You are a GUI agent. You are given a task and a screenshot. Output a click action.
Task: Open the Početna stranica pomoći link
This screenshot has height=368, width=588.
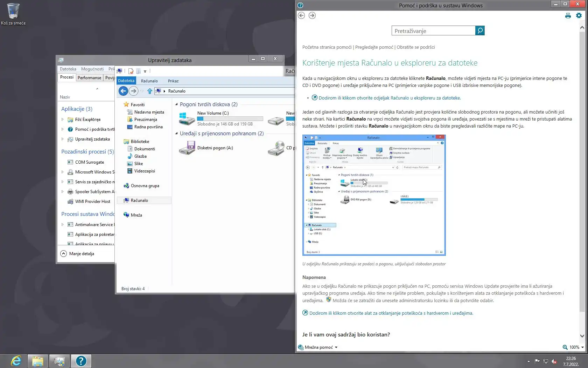327,47
